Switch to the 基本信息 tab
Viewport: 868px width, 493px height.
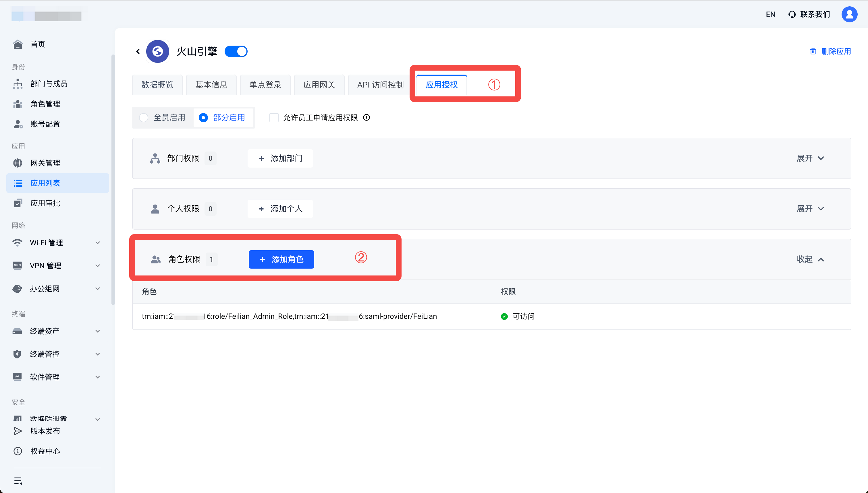211,85
